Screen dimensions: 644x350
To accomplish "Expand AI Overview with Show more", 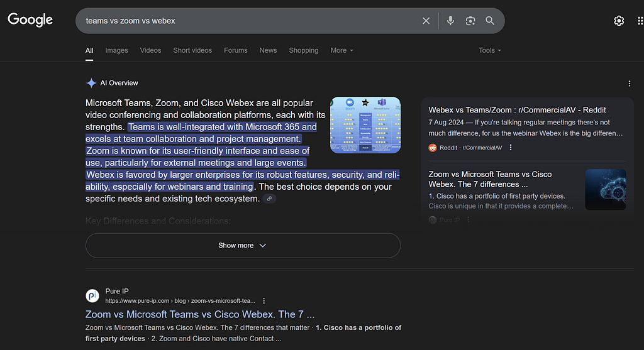I will (x=243, y=245).
